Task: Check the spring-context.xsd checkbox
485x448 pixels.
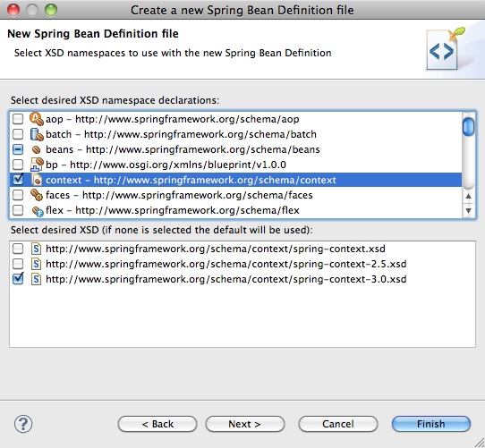Action: pos(18,249)
